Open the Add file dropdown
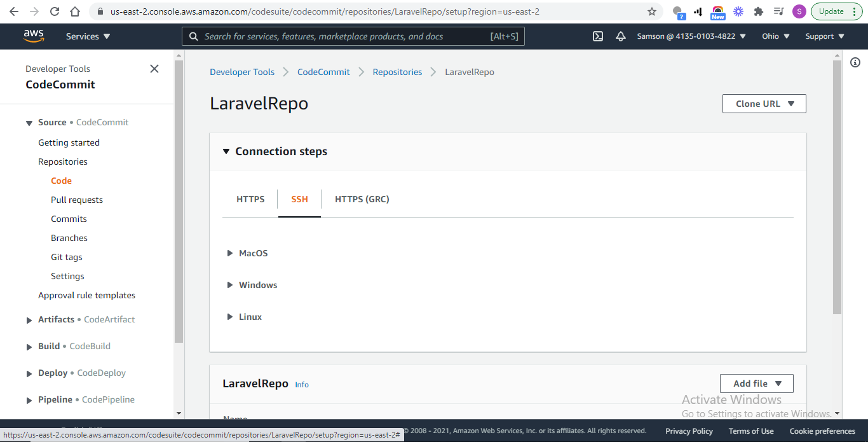868x442 pixels. (x=756, y=383)
